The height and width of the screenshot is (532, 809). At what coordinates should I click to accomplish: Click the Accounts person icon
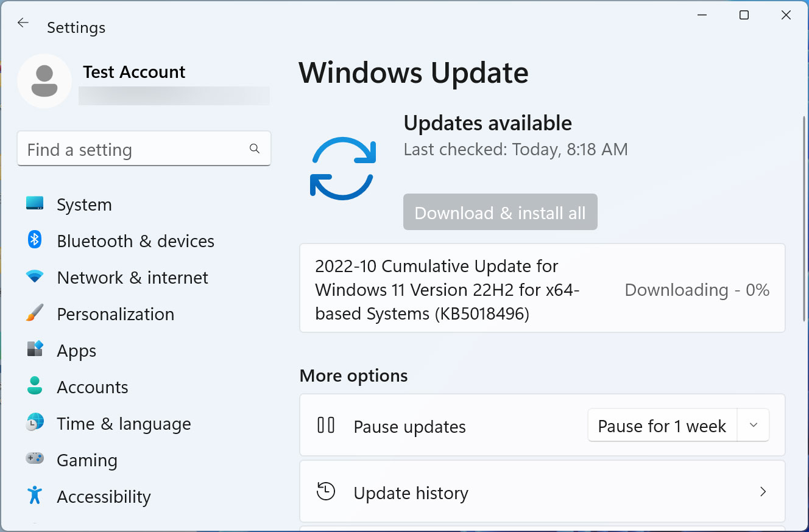[x=35, y=386]
